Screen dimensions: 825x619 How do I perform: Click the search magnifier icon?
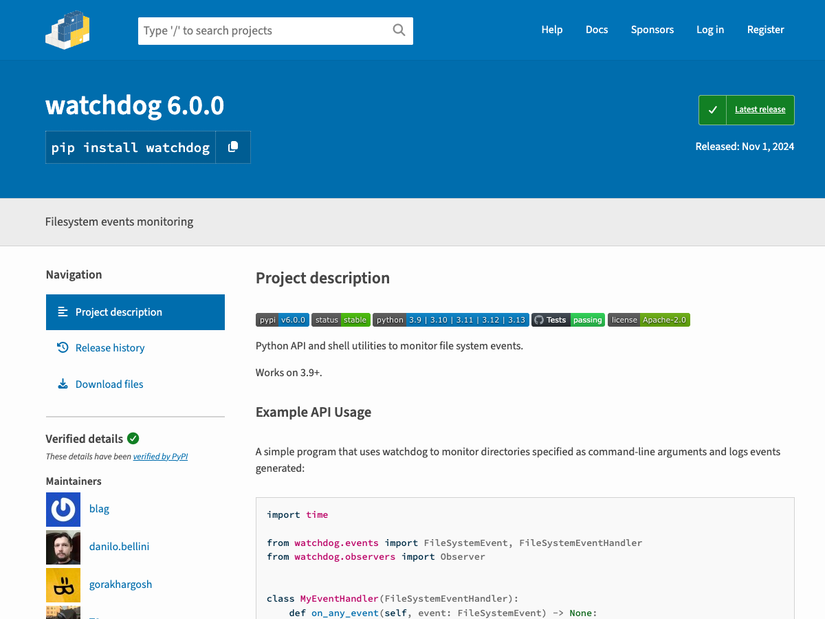tap(399, 30)
